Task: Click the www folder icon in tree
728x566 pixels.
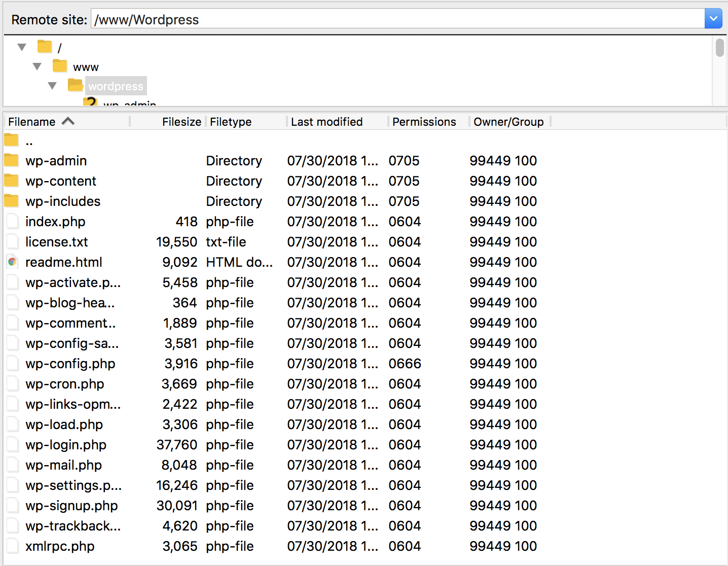Action: pyautogui.click(x=60, y=66)
